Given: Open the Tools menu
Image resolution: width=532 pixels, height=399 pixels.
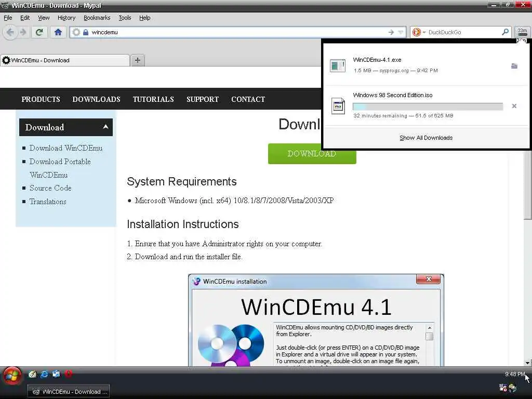Looking at the screenshot, I should (x=125, y=18).
